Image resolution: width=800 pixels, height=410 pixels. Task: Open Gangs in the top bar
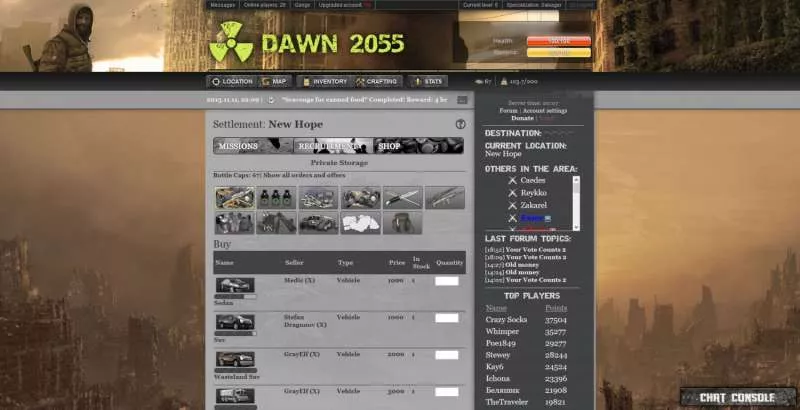tap(302, 5)
